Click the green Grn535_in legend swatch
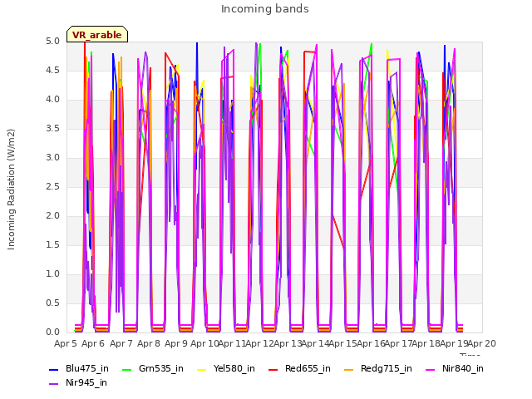Image resolution: width=532 pixels, height=399 pixels. (126, 369)
